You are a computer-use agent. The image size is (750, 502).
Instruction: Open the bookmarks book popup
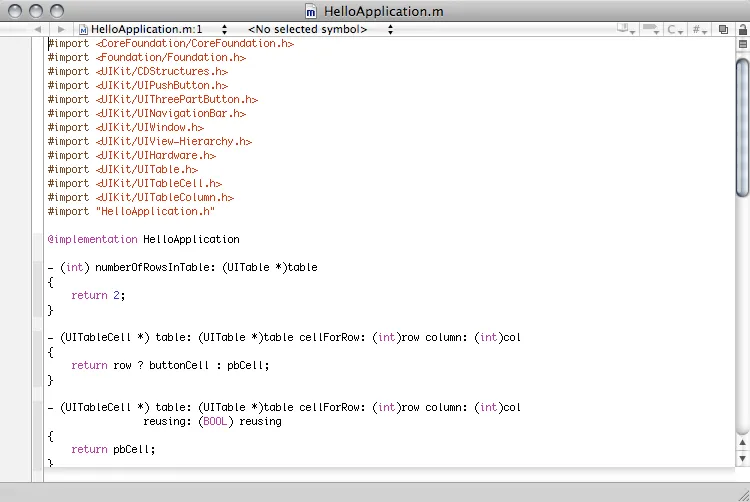[x=626, y=29]
